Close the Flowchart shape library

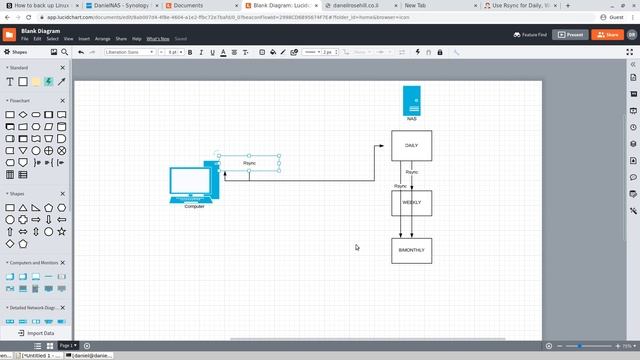point(62,100)
